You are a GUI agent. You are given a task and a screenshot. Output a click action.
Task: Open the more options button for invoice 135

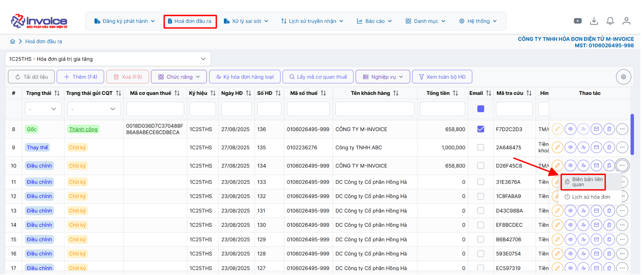(x=622, y=147)
